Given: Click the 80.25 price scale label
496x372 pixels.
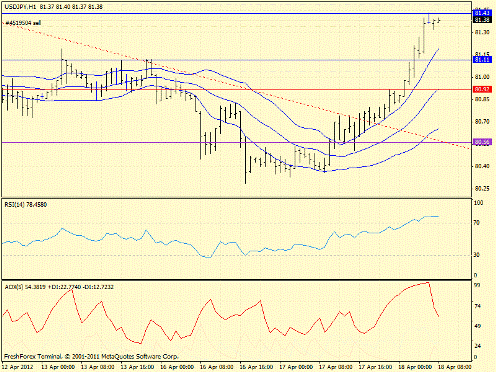Looking at the screenshot, I should [482, 188].
